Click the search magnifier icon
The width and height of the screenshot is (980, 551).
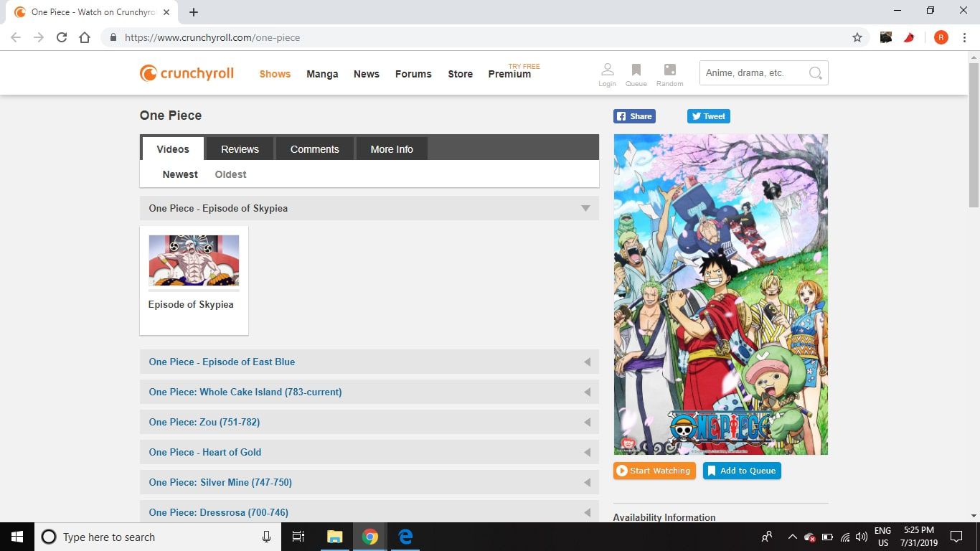click(815, 72)
